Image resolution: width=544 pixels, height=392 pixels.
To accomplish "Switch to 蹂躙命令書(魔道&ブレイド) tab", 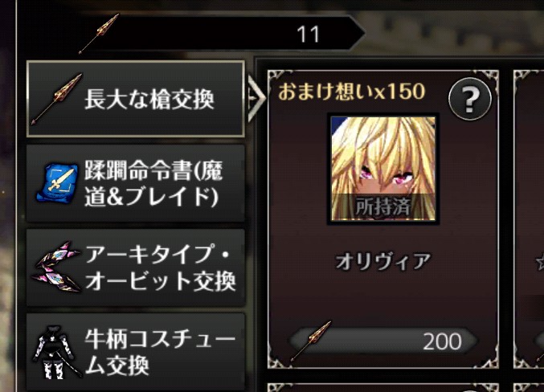I will (136, 183).
